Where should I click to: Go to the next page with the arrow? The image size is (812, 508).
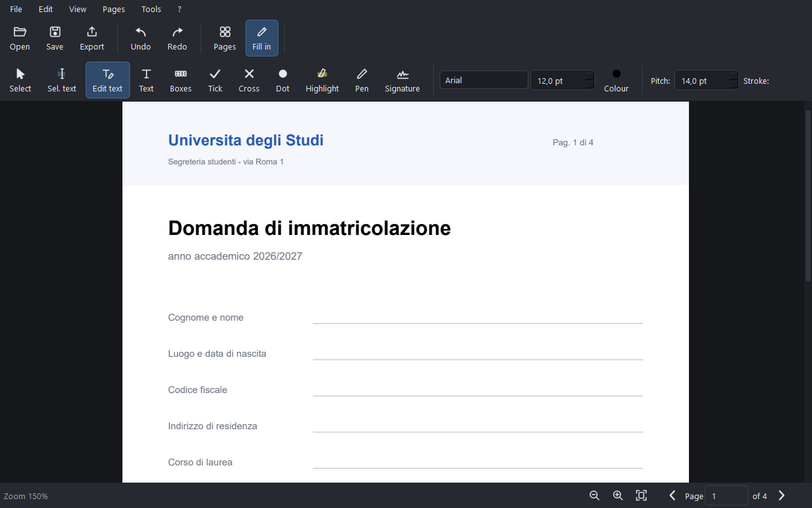click(x=782, y=495)
